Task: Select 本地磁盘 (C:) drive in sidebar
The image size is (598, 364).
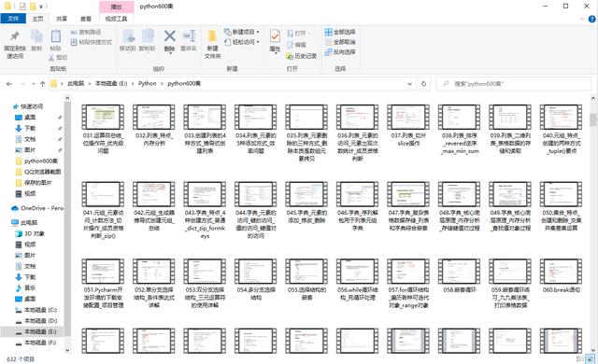Action: [x=36, y=310]
